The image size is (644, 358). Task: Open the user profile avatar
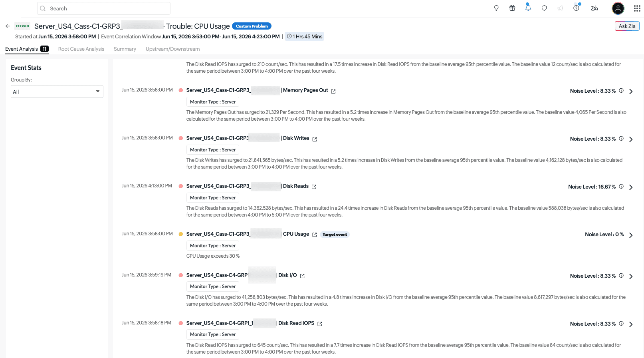coord(618,8)
